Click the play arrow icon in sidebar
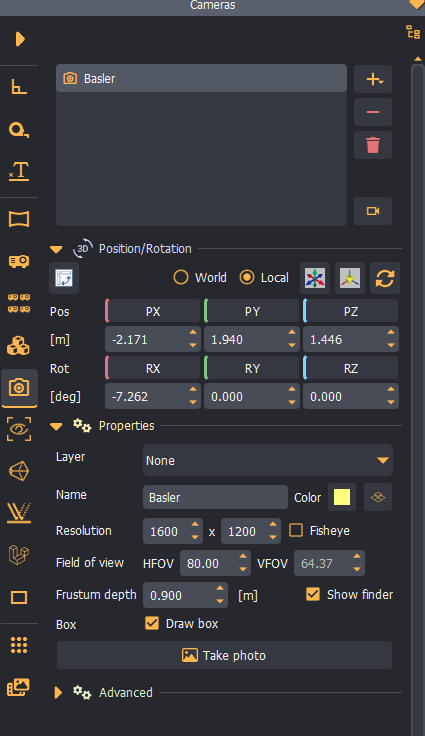The height and width of the screenshot is (736, 425). tap(20, 39)
